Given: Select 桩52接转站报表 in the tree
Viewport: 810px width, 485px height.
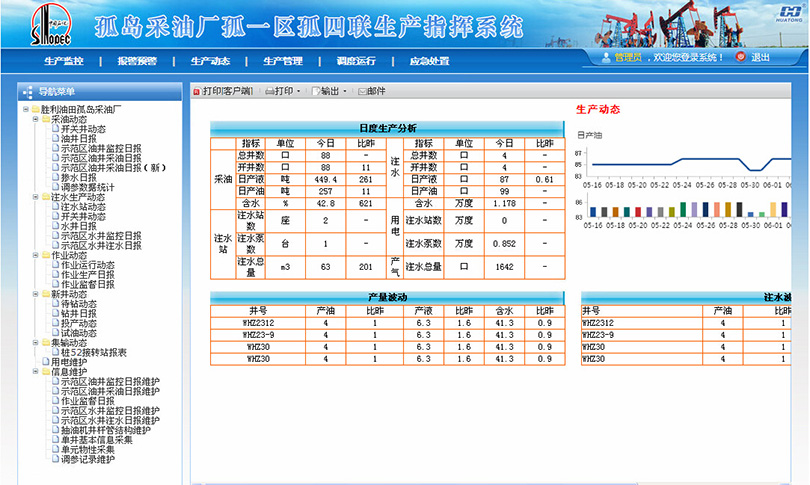Looking at the screenshot, I should 93,352.
